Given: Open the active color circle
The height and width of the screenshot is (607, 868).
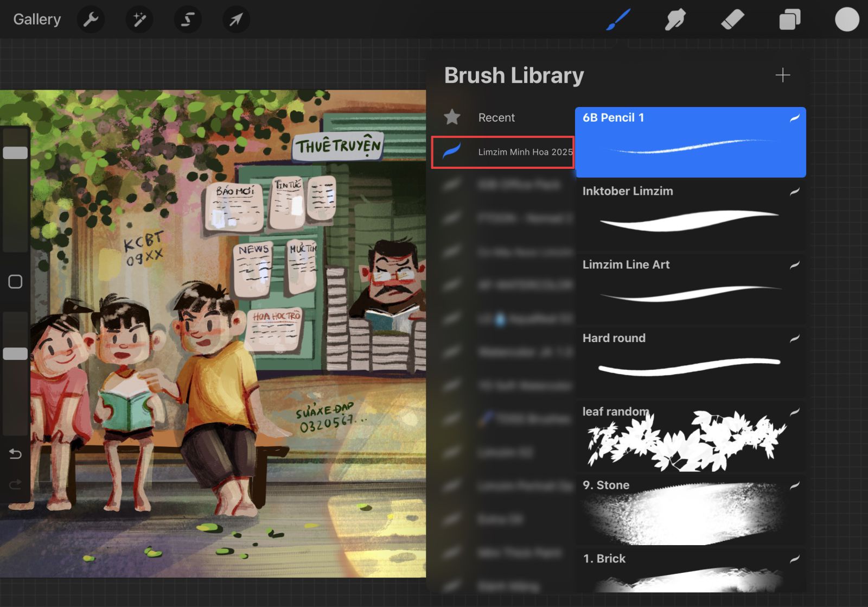Looking at the screenshot, I should 847,20.
